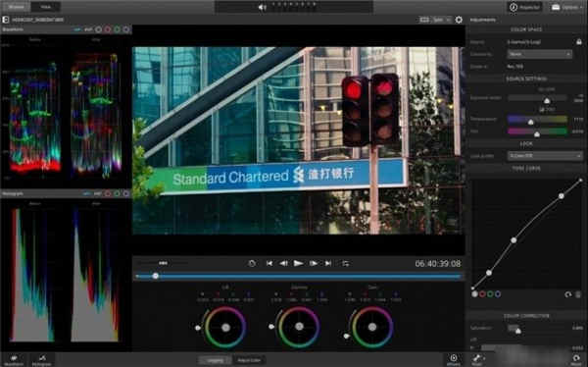The image size is (588, 367).
Task: Click the lock icon beside Source color space
Action: point(578,41)
